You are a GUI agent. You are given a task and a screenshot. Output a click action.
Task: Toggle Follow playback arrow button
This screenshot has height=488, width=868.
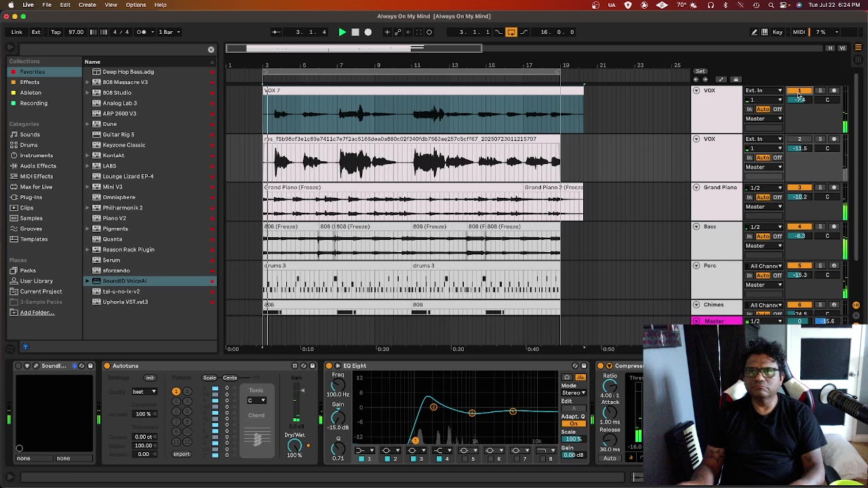[275, 32]
